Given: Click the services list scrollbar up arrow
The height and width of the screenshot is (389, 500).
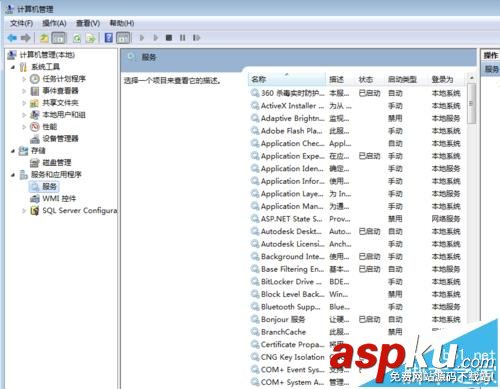Looking at the screenshot, I should (x=471, y=78).
